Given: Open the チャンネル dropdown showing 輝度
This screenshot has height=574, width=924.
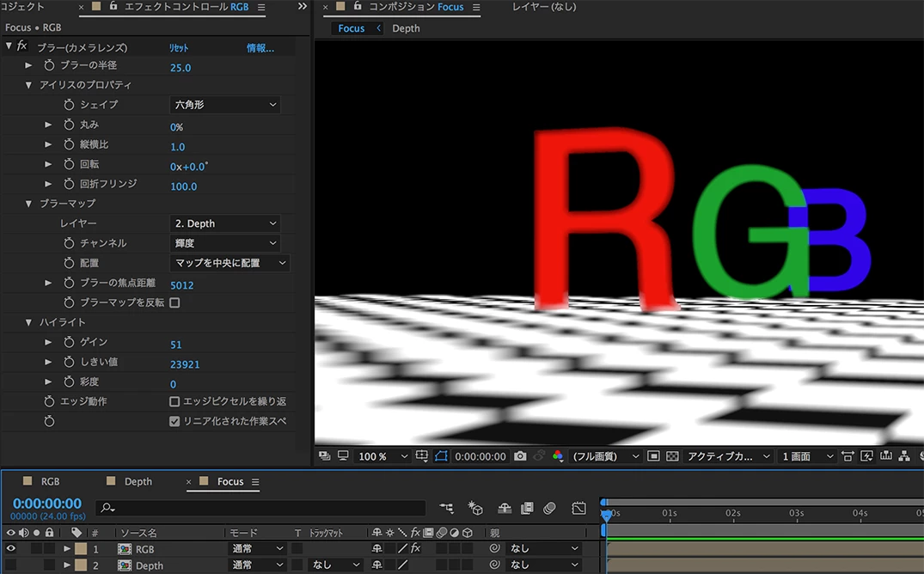Looking at the screenshot, I should point(224,243).
